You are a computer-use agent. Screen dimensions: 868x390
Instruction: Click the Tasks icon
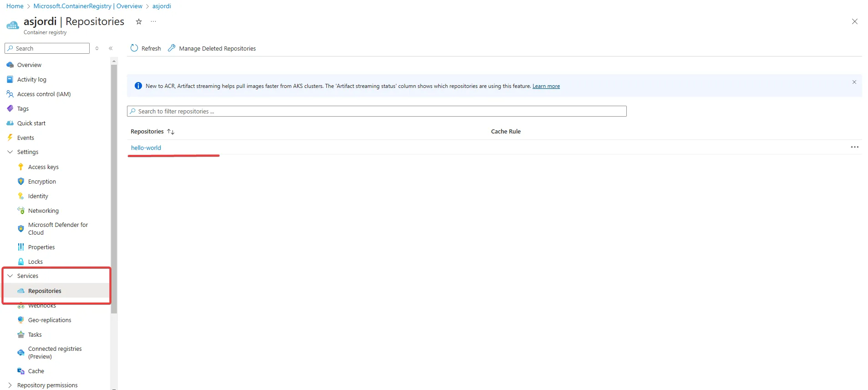(x=21, y=334)
